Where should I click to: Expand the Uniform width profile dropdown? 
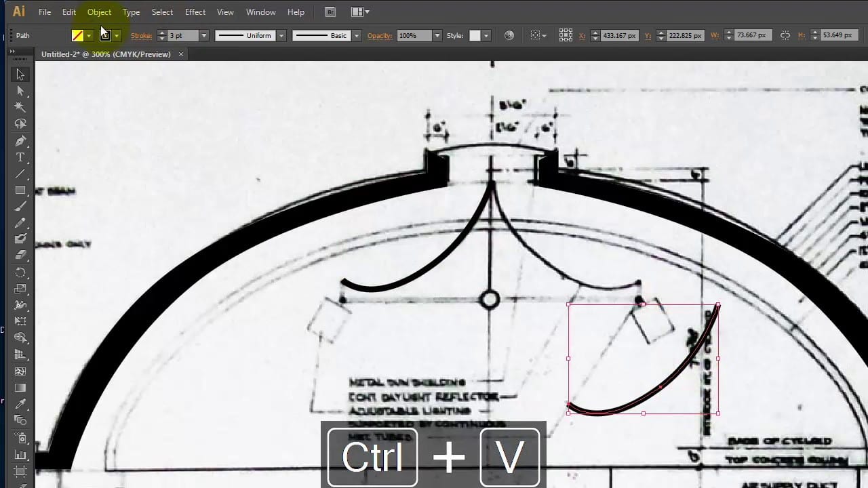pyautogui.click(x=281, y=35)
